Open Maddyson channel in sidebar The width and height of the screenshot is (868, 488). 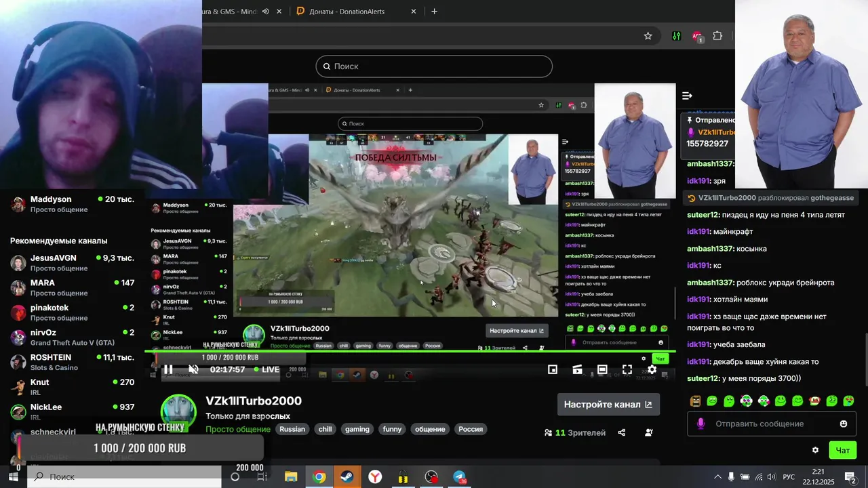pos(71,204)
